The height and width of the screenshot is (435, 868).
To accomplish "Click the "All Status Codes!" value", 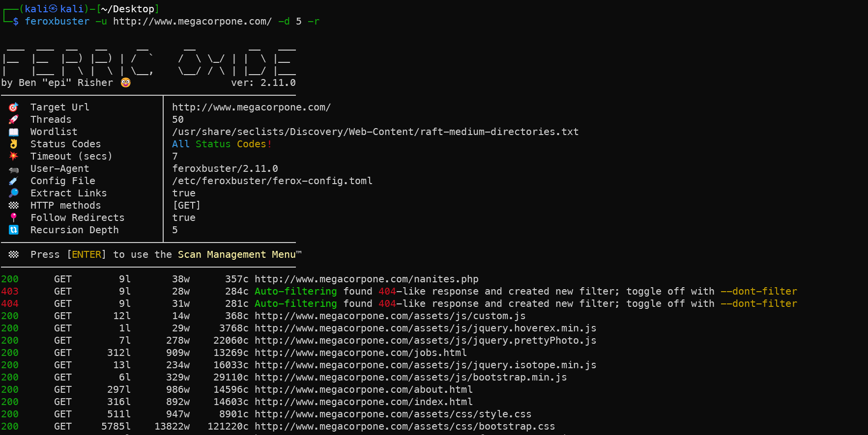I will point(222,144).
